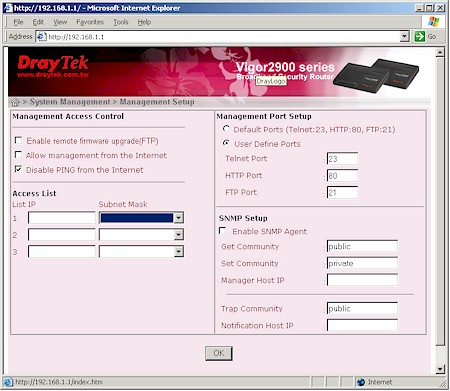Select the User Define Ports radio button
This screenshot has width=450, height=391.
226,143
